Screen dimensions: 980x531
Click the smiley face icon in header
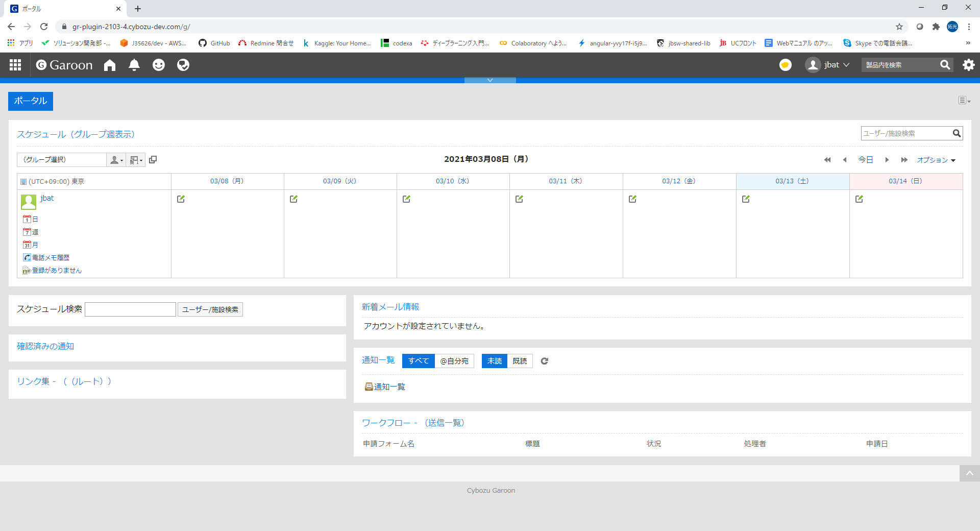click(159, 65)
